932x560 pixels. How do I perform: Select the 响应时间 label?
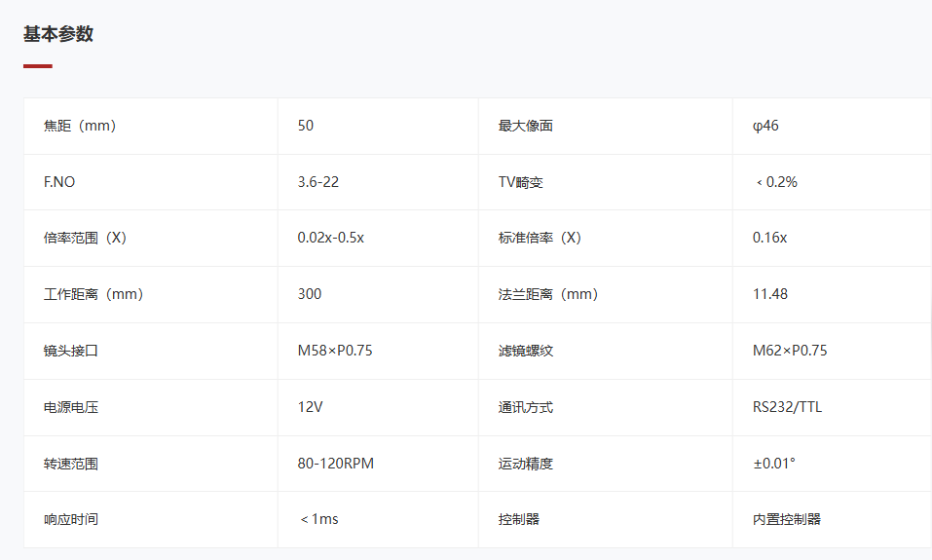tap(71, 519)
